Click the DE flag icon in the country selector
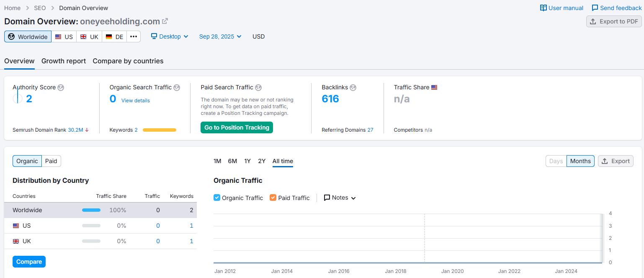Screen dimensions: 644x278 pos(109,36)
